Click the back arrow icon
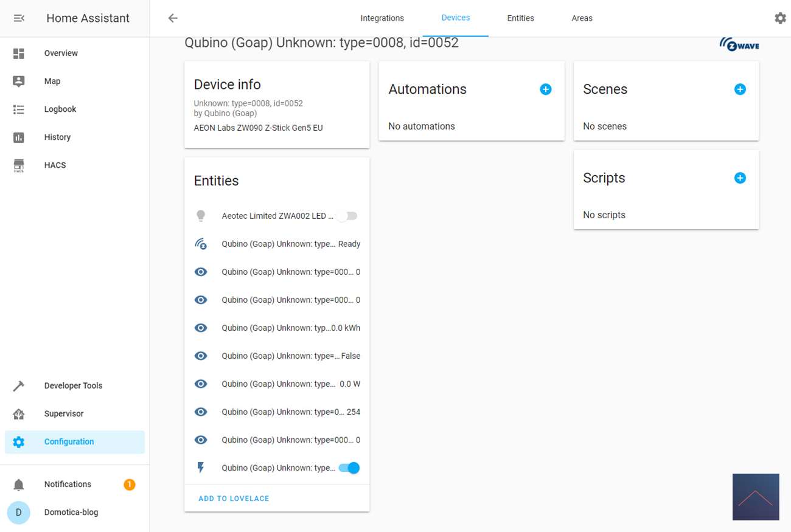Image resolution: width=791 pixels, height=532 pixels. [x=173, y=18]
